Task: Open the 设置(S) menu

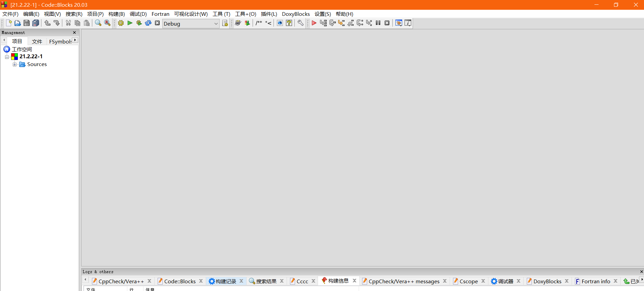Action: pyautogui.click(x=323, y=14)
